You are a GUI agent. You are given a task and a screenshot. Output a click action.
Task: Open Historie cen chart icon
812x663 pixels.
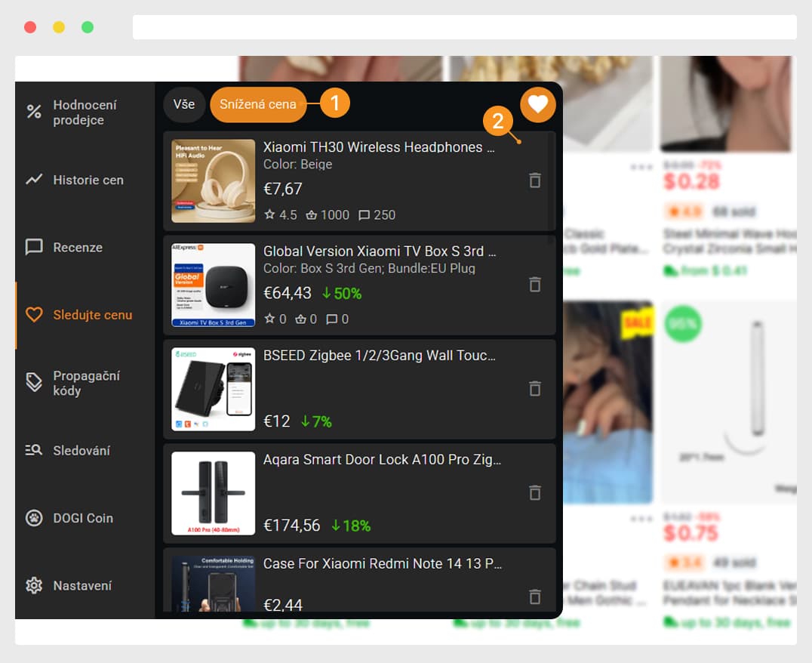[34, 180]
